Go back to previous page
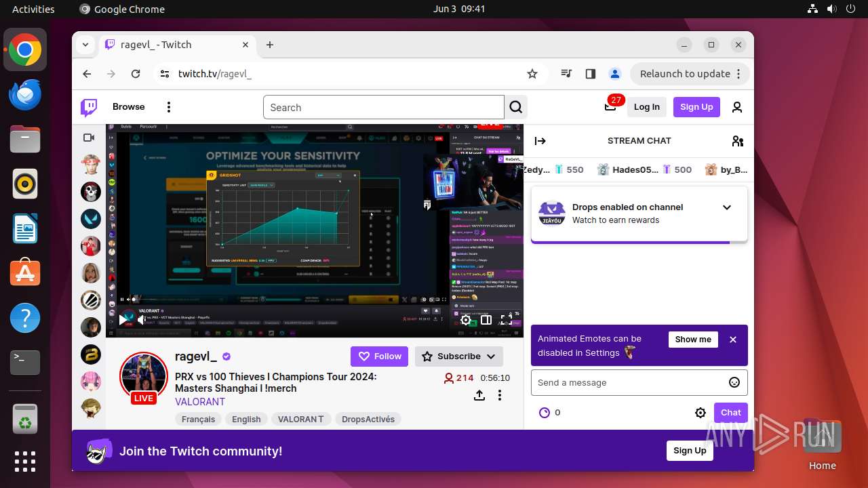 click(87, 74)
